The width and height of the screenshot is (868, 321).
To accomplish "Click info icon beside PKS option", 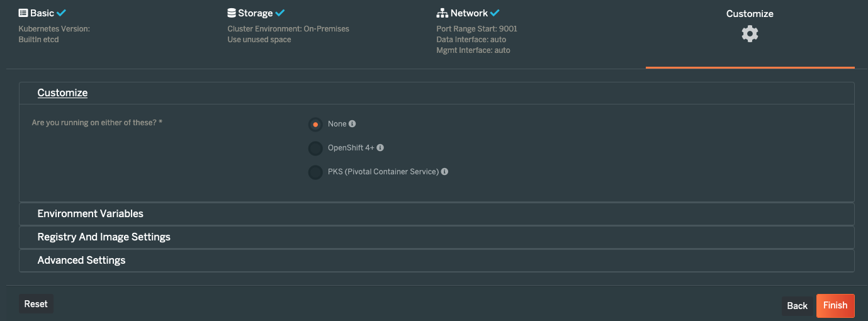I will [444, 171].
